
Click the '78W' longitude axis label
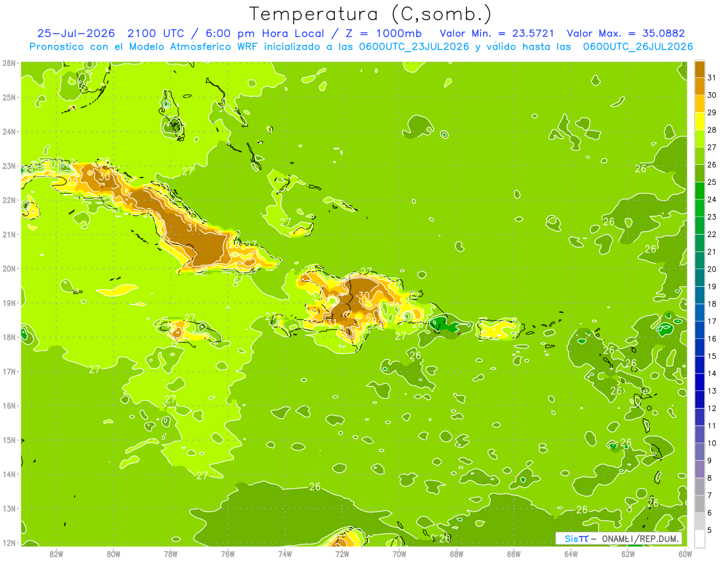pos(171,554)
